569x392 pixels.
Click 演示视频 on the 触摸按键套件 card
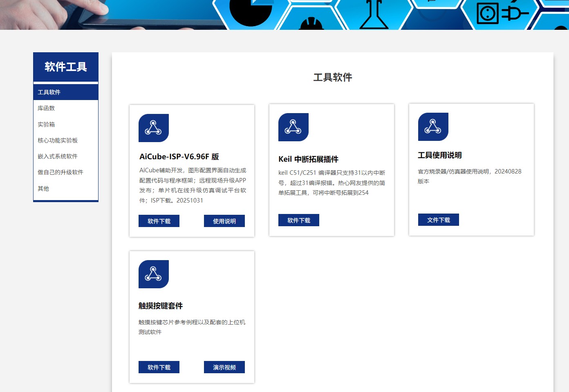tap(224, 367)
